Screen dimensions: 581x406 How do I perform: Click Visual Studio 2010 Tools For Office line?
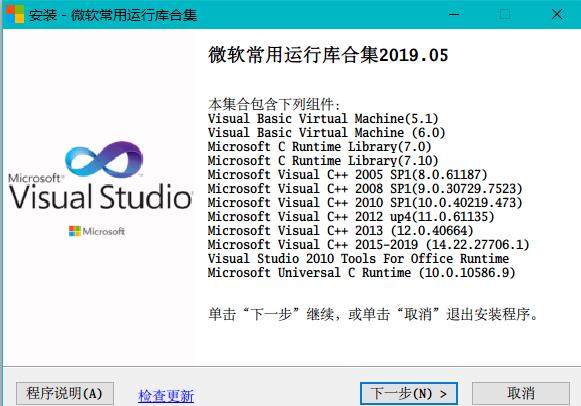tap(358, 259)
